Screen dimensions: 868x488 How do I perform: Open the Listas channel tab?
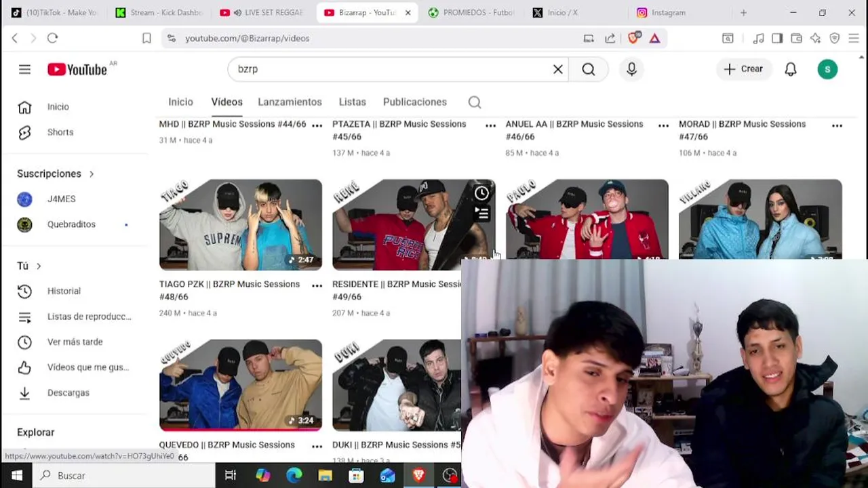352,102
